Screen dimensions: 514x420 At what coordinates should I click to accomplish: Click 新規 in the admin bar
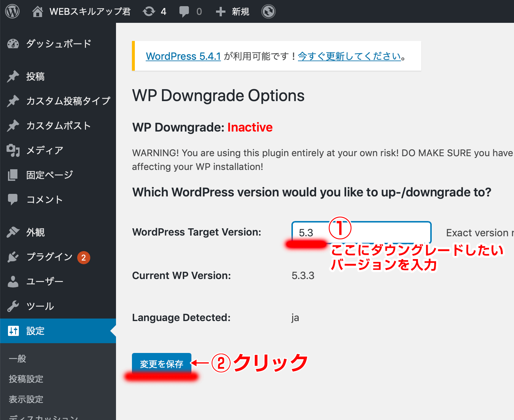pos(241,12)
